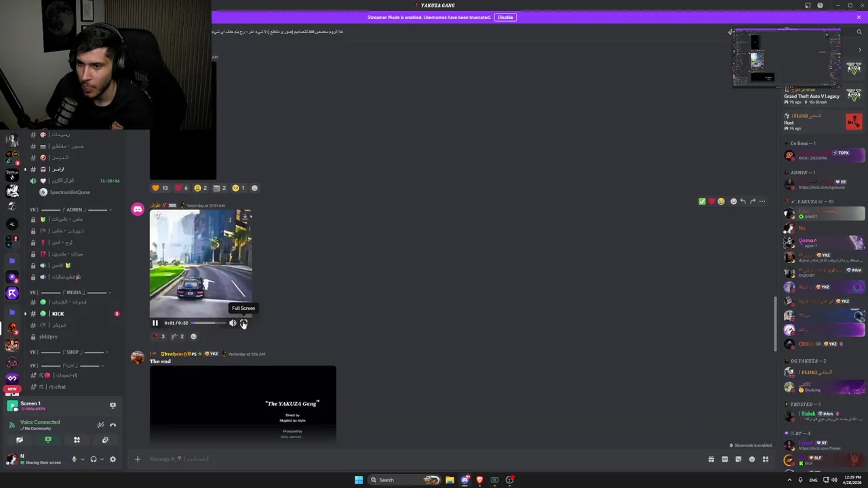The width and height of the screenshot is (868, 488).
Task: Open the 'The YAKUZA Gang' video thumbnail
Action: [243, 405]
